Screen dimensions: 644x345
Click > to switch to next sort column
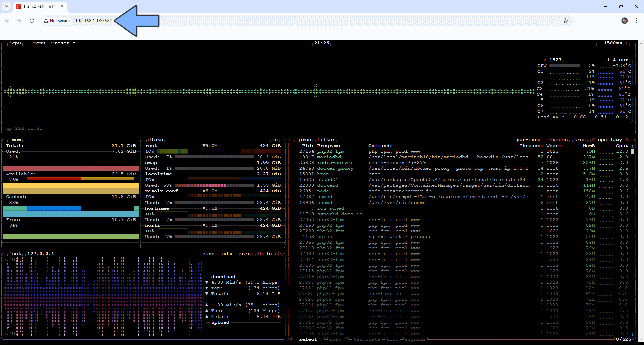click(x=627, y=140)
